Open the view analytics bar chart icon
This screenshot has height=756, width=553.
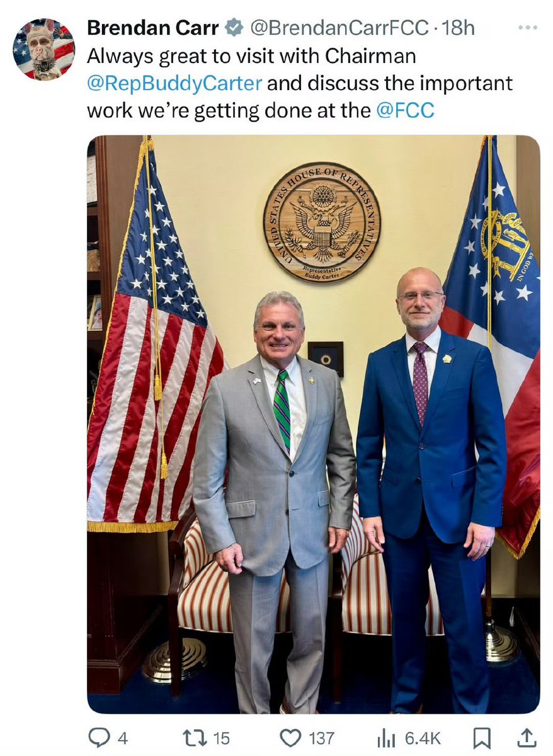coord(385,738)
